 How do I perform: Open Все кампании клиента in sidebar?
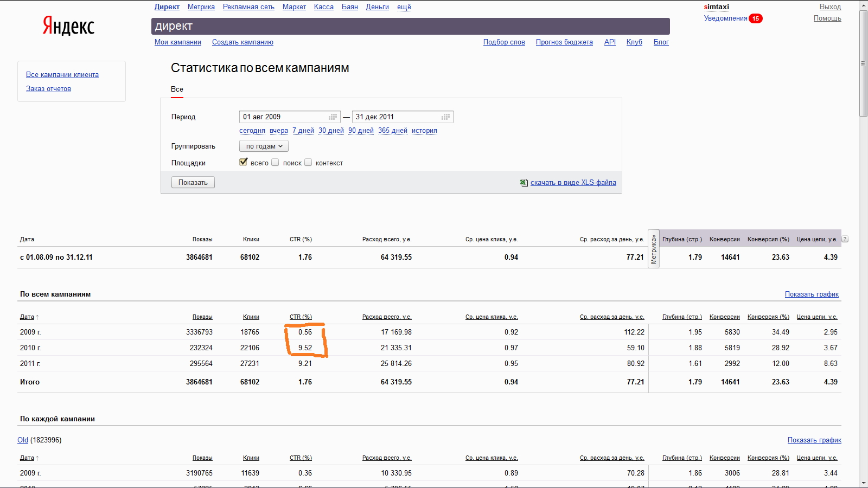pyautogui.click(x=62, y=75)
